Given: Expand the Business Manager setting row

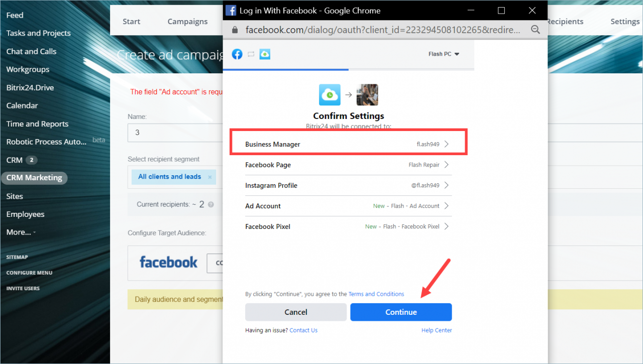Looking at the screenshot, I should [348, 144].
